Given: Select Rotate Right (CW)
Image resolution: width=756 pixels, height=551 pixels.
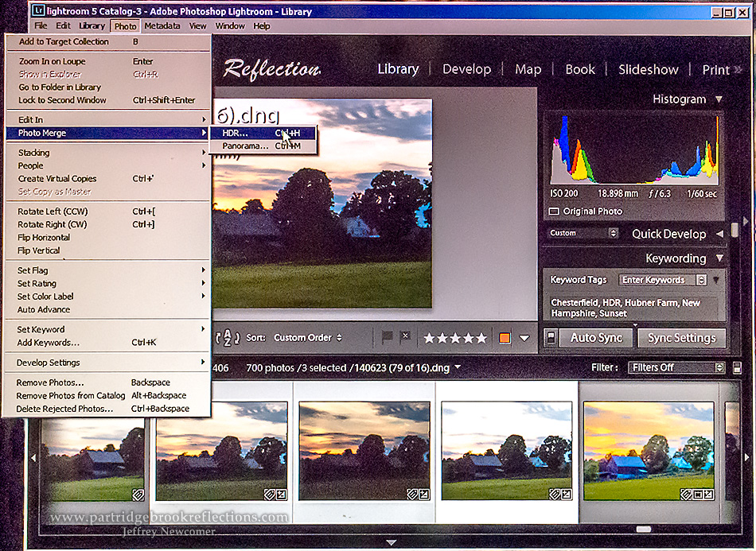Looking at the screenshot, I should [108, 224].
